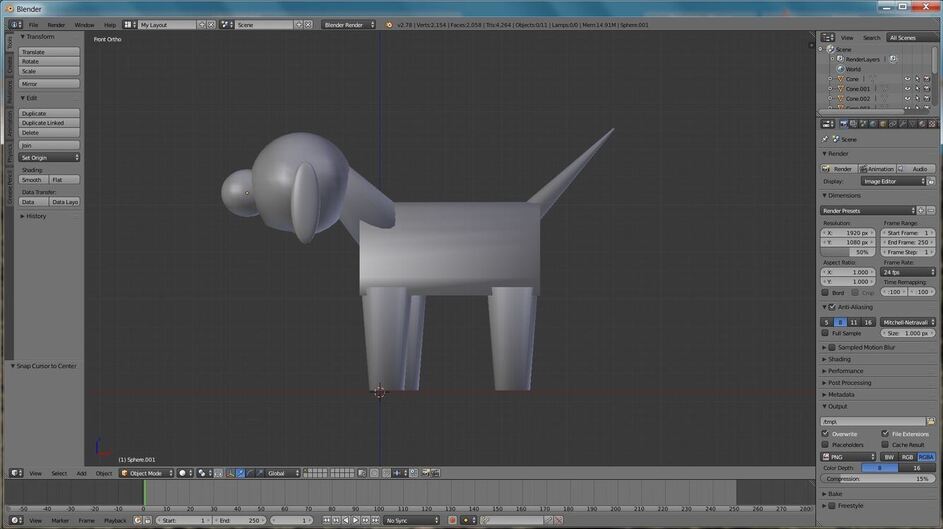The width and height of the screenshot is (943, 529).
Task: Open the Object Mode dropdown
Action: [146, 473]
